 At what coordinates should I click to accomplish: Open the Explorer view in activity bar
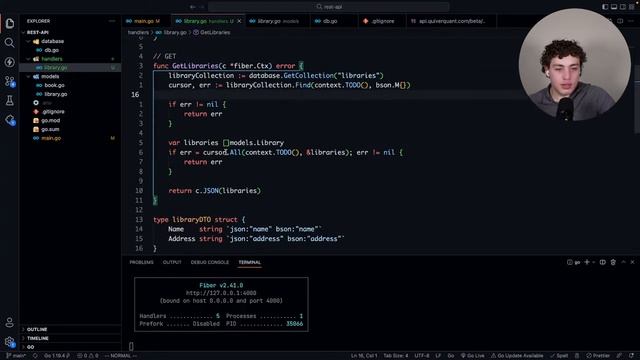10,23
